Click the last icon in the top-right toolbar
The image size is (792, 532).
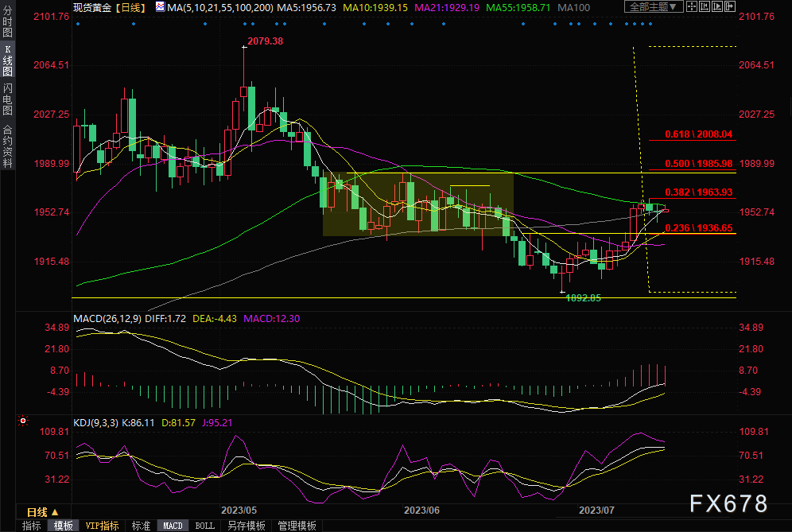[728, 6]
